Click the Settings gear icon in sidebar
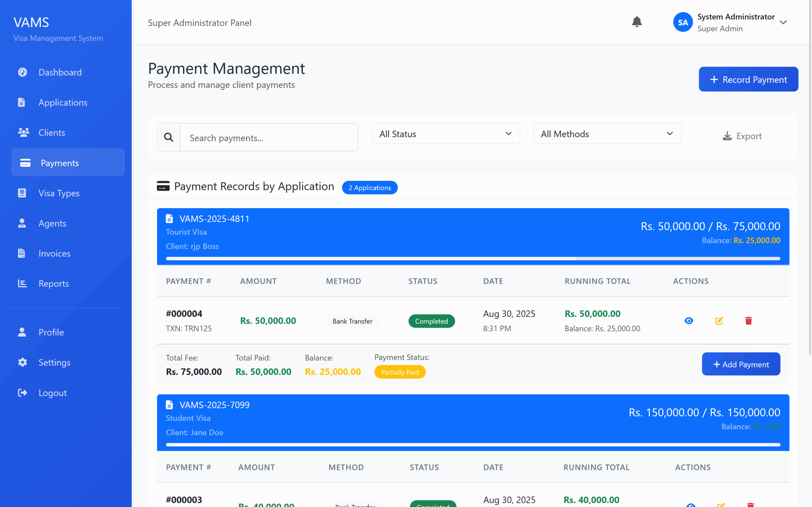The height and width of the screenshot is (507, 812). [x=23, y=362]
